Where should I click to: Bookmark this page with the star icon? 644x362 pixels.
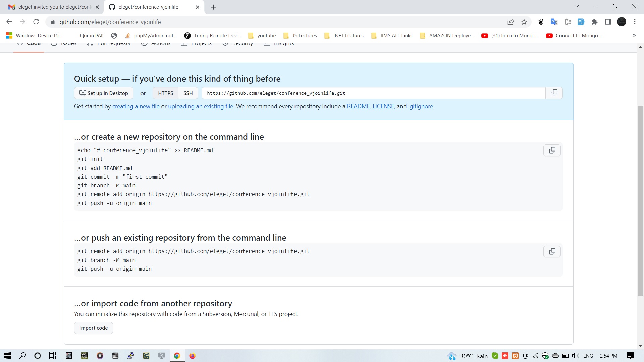[524, 22]
